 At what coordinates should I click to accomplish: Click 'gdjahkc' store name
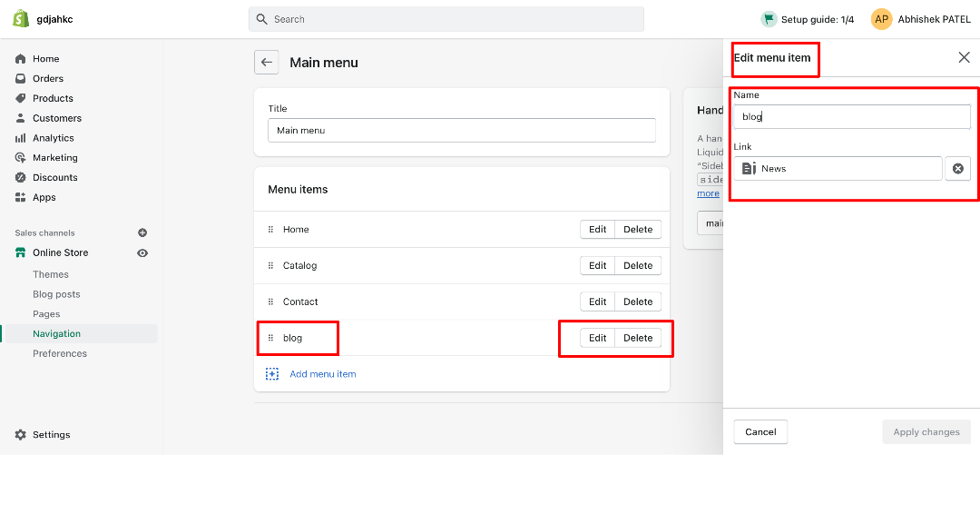[55, 19]
